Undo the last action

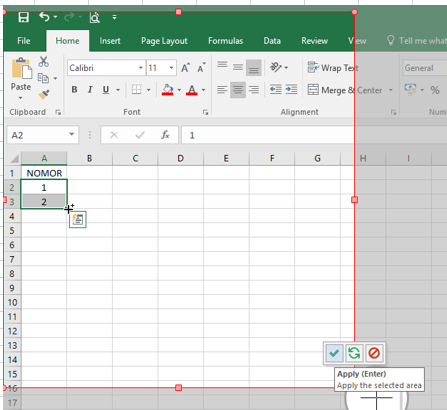point(44,16)
